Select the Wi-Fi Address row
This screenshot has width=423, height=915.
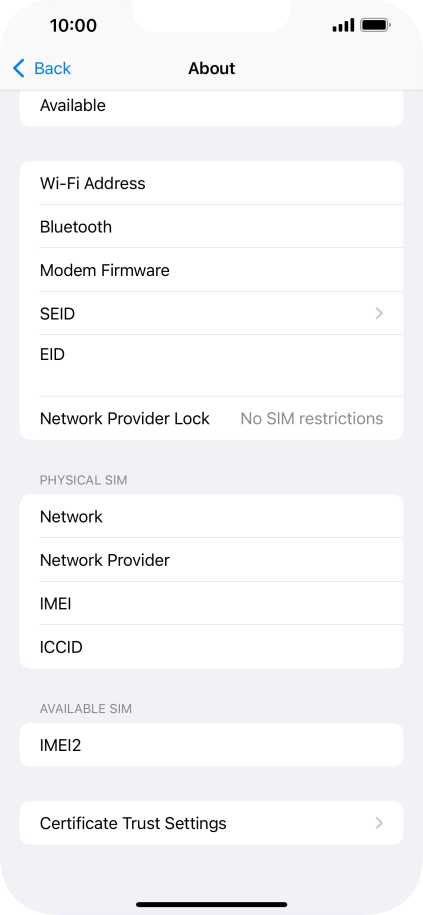211,183
